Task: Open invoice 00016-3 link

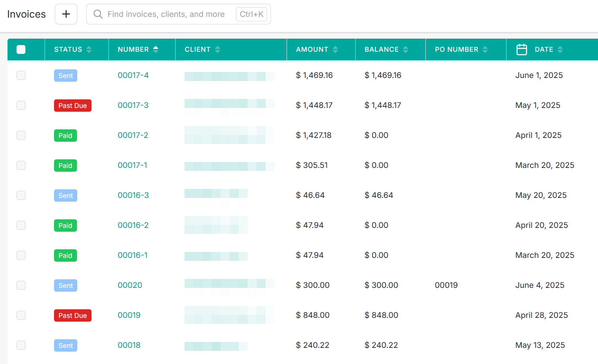Action: point(133,195)
